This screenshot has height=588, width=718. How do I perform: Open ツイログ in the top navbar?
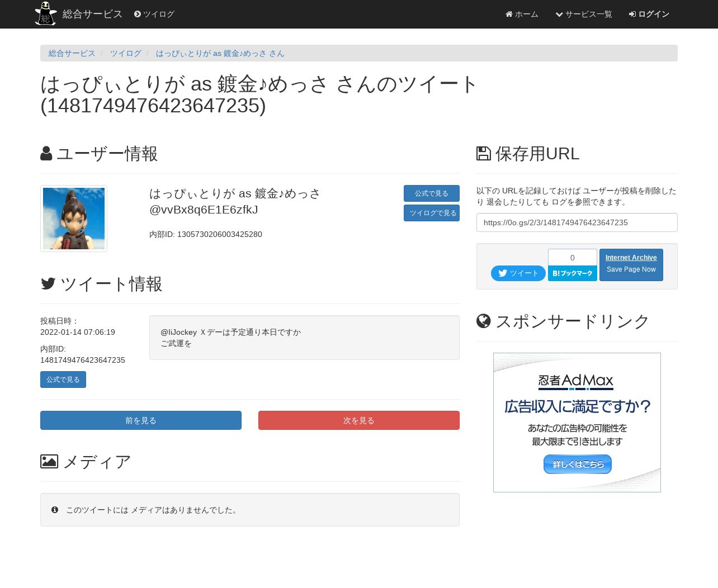click(154, 14)
